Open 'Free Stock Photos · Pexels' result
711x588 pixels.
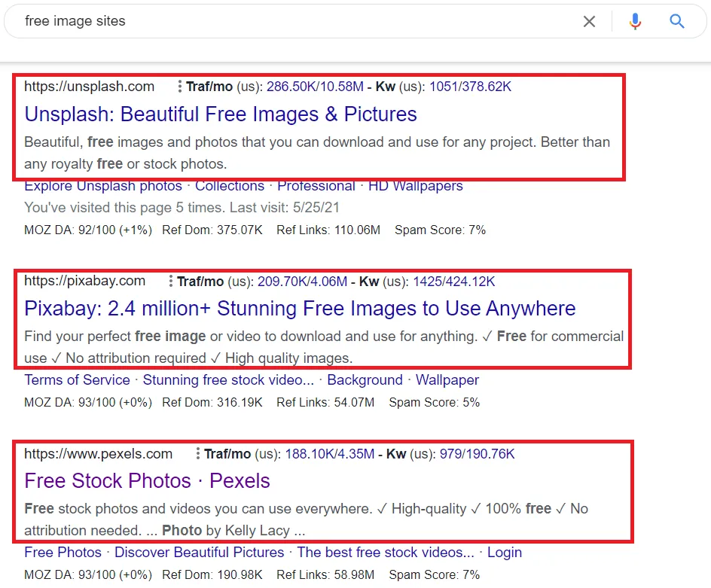coord(147,481)
